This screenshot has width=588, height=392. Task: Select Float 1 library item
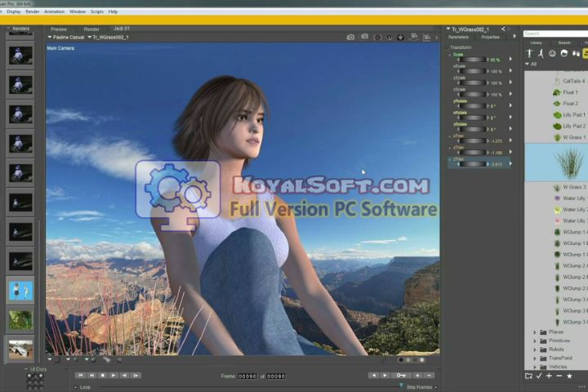[x=565, y=92]
